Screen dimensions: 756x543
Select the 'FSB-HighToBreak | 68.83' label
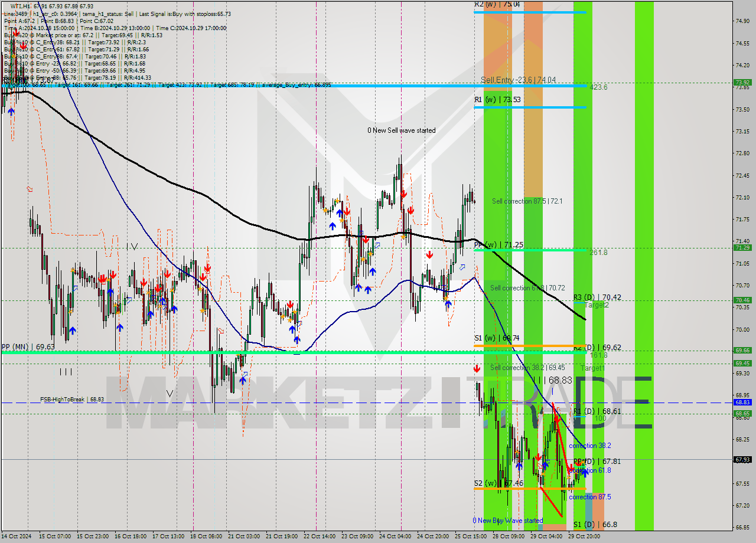point(72,400)
